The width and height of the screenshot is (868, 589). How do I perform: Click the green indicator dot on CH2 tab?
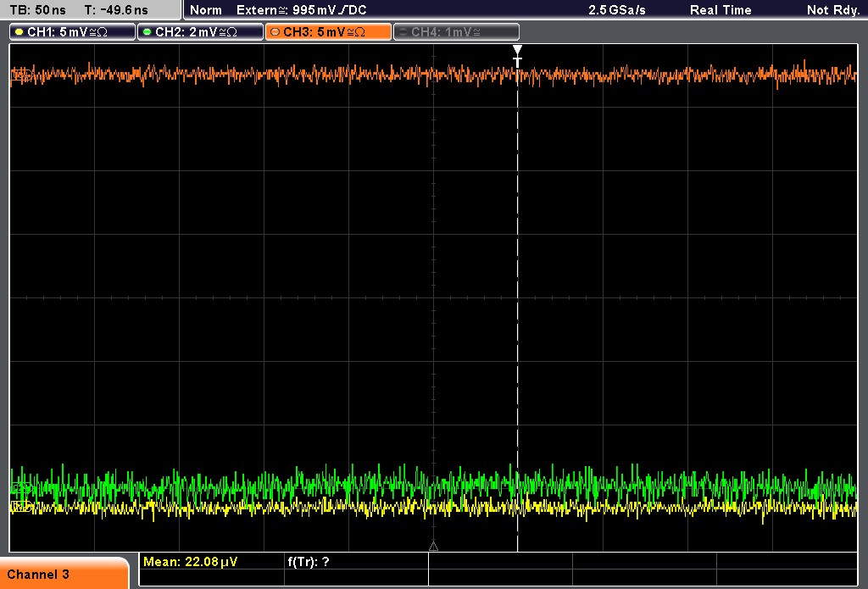[x=147, y=32]
